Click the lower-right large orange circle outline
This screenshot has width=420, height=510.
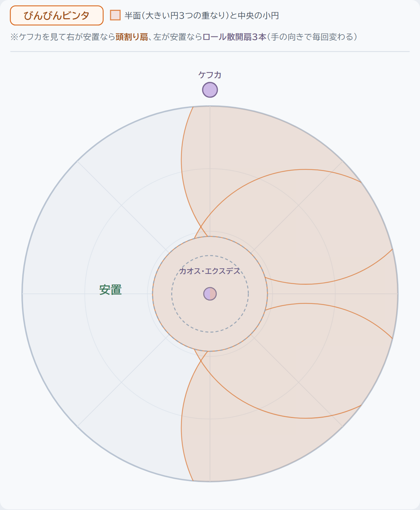[305, 418]
